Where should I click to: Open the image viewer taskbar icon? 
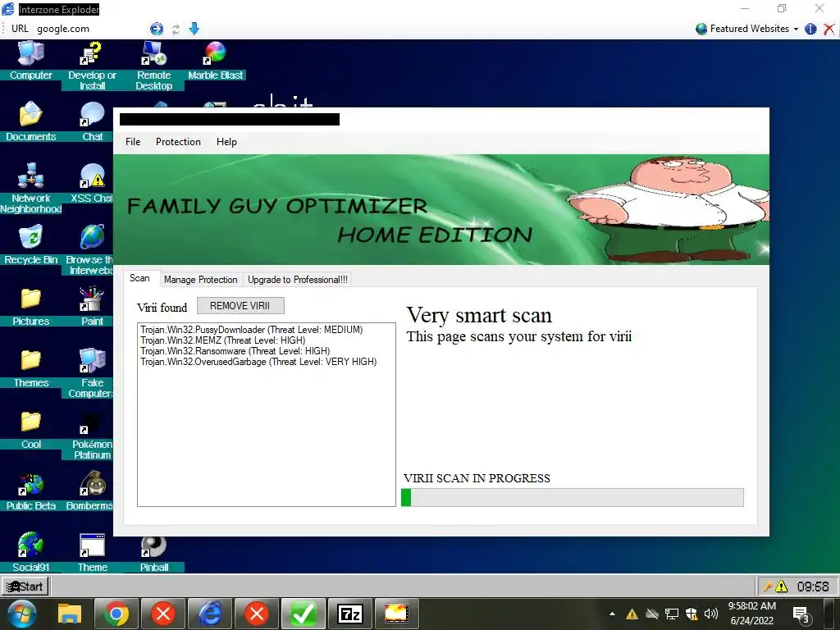[x=396, y=614]
